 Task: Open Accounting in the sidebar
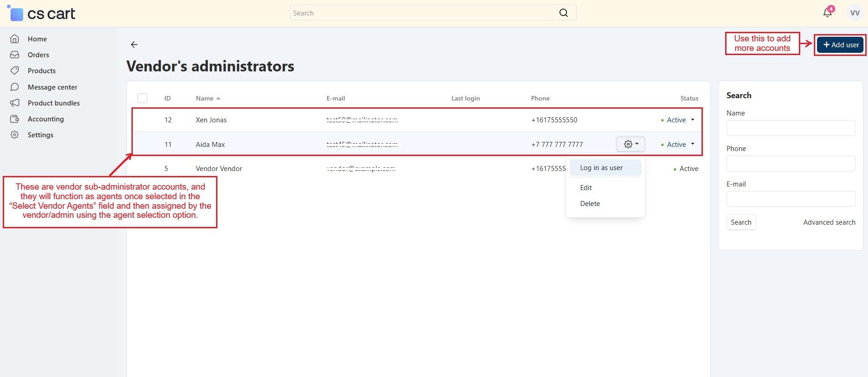click(x=45, y=119)
